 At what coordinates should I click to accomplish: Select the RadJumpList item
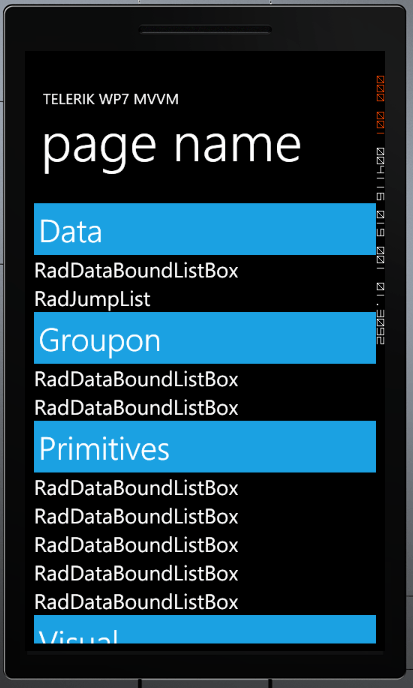pos(92,299)
